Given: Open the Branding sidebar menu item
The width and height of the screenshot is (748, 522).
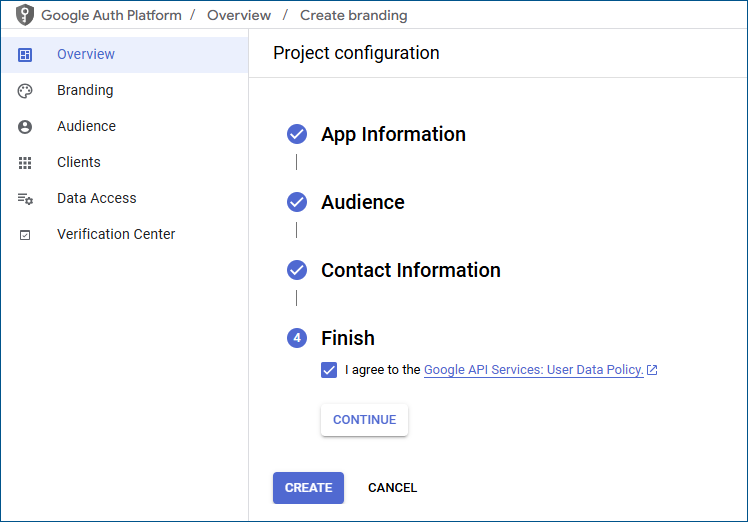Looking at the screenshot, I should [x=125, y=90].
